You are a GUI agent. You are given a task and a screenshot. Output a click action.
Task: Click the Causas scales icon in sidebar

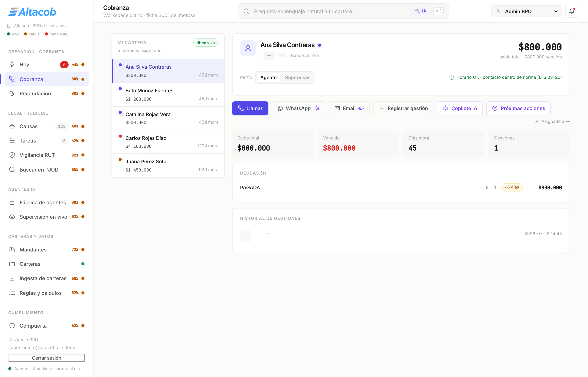(12, 126)
